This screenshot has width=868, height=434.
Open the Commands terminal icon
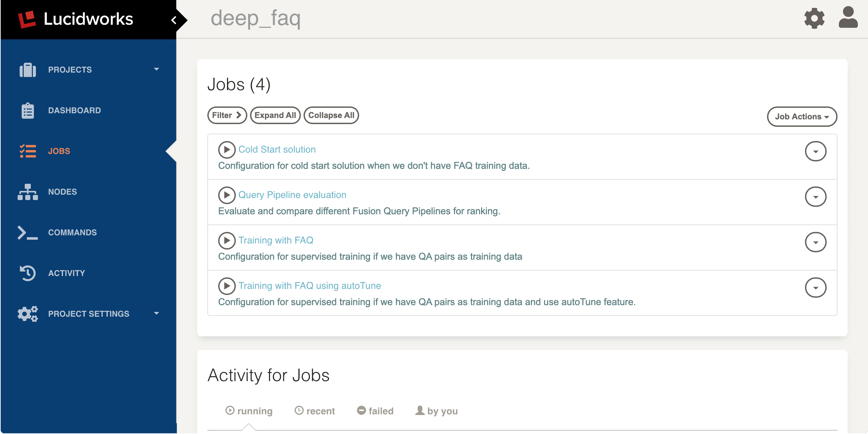(27, 232)
